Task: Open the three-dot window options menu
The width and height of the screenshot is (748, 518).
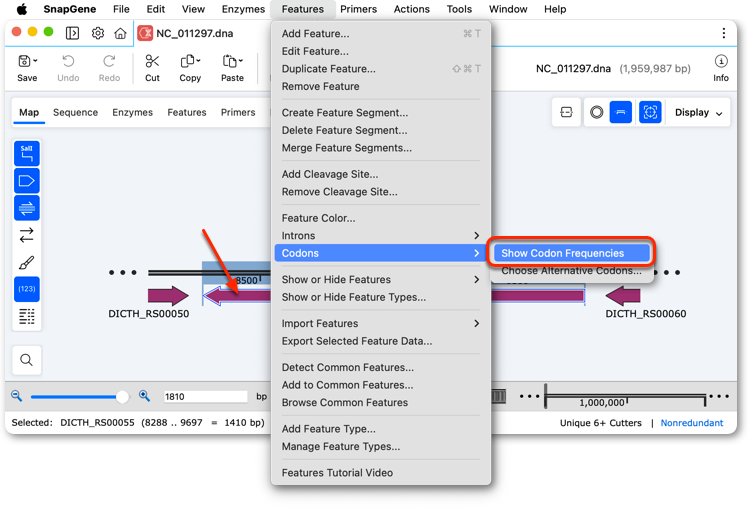Action: tap(724, 33)
